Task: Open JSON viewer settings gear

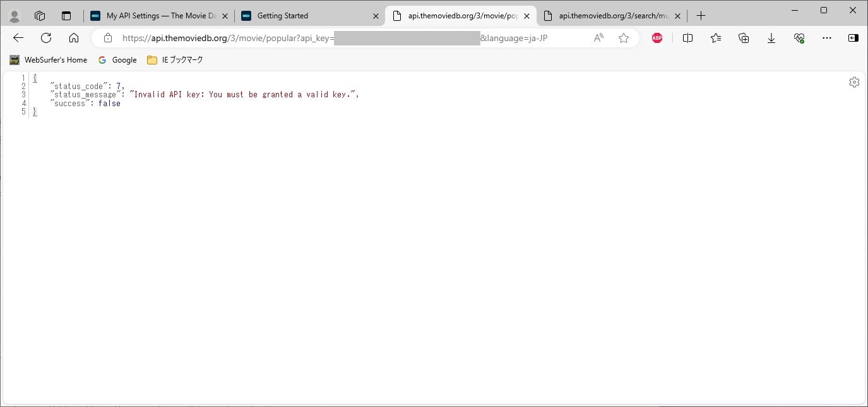Action: pyautogui.click(x=854, y=82)
